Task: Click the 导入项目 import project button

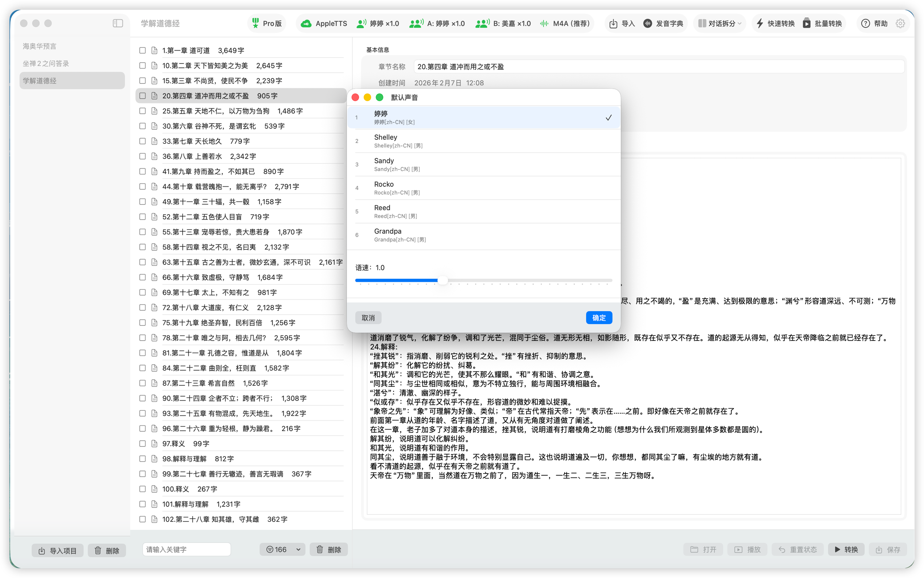Action: (57, 551)
